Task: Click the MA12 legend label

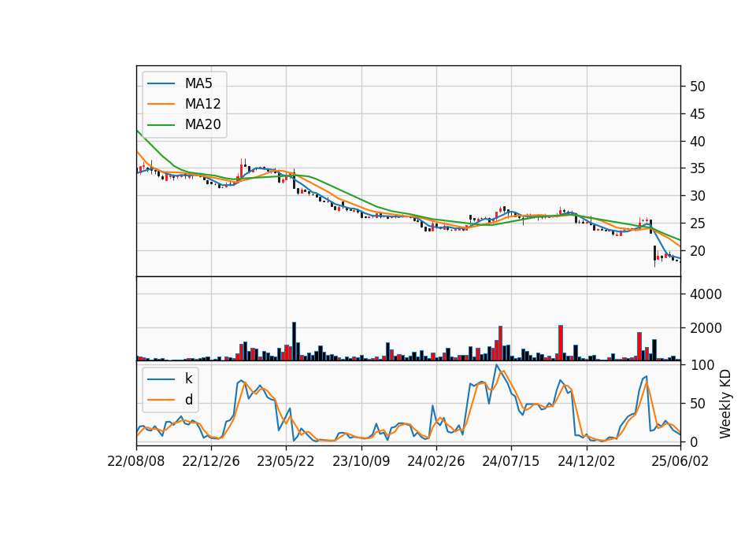Action: click(202, 104)
